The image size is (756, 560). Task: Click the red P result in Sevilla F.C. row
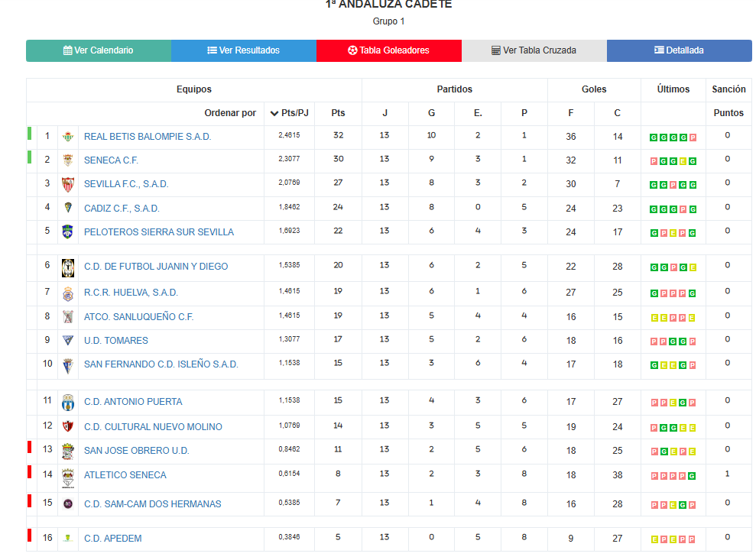673,185
